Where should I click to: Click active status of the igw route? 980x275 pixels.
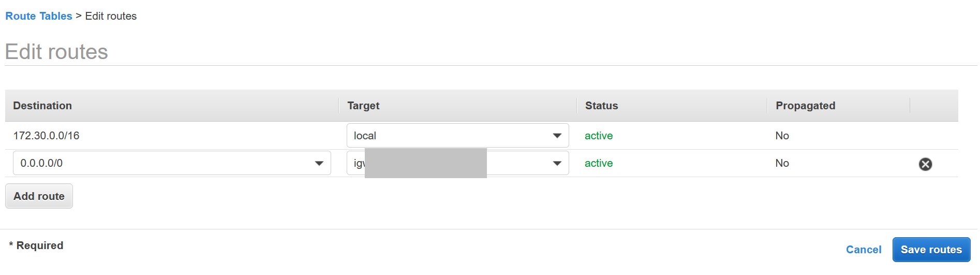click(599, 163)
